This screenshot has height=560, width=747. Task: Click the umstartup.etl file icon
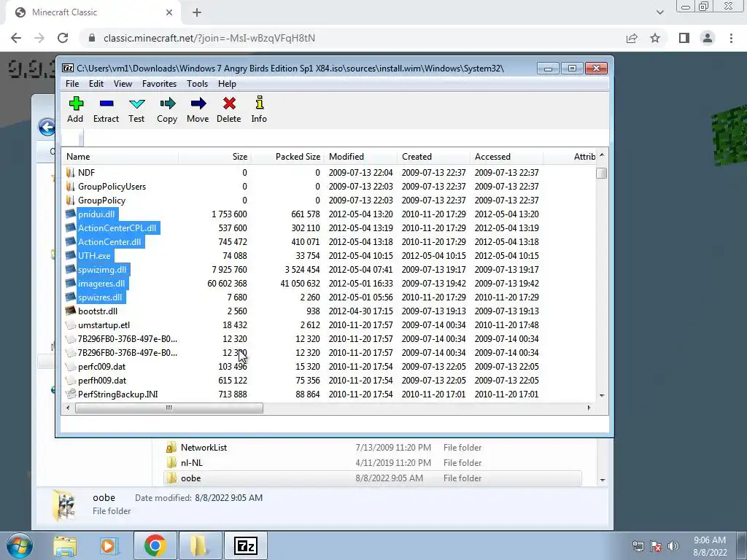point(71,324)
